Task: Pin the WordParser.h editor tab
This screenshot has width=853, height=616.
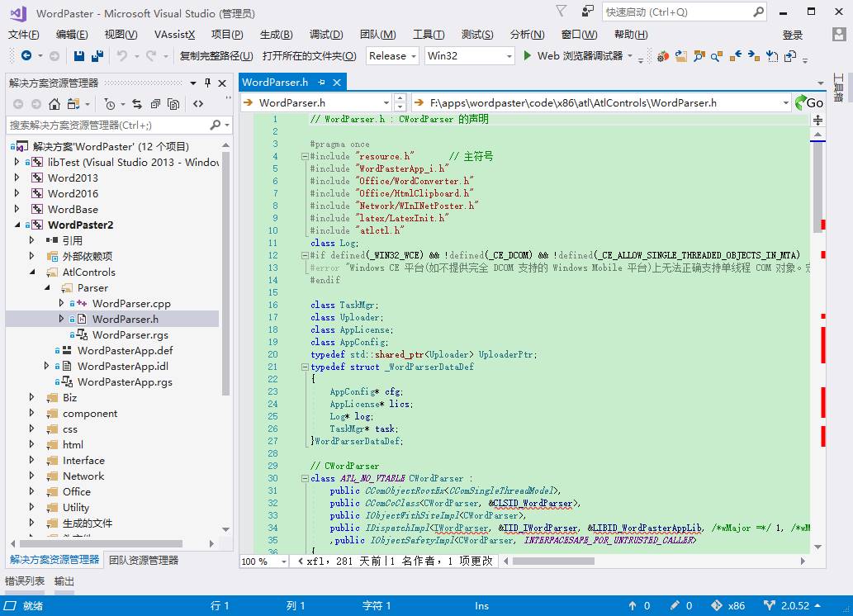Action: (x=322, y=83)
